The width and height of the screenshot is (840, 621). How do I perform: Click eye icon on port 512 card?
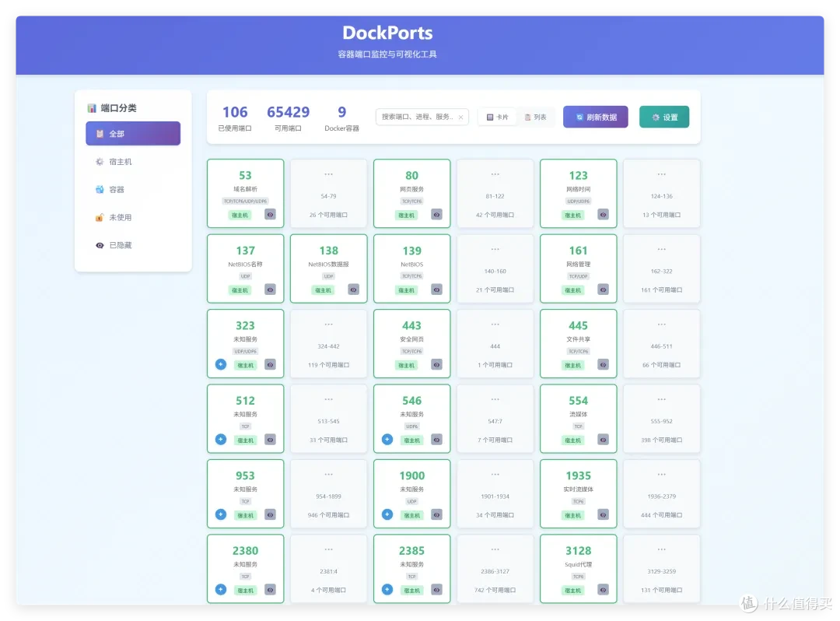pyautogui.click(x=271, y=440)
